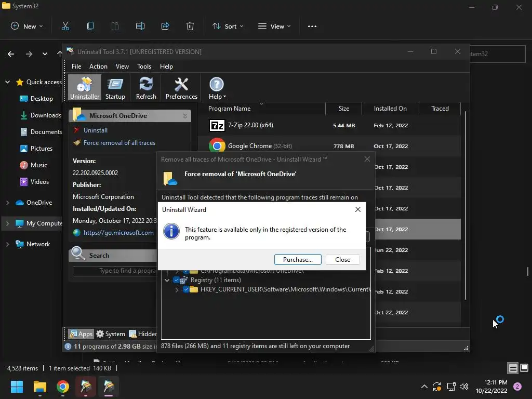
Task: Open recent locations chevron in Explorer
Action: click(45, 54)
